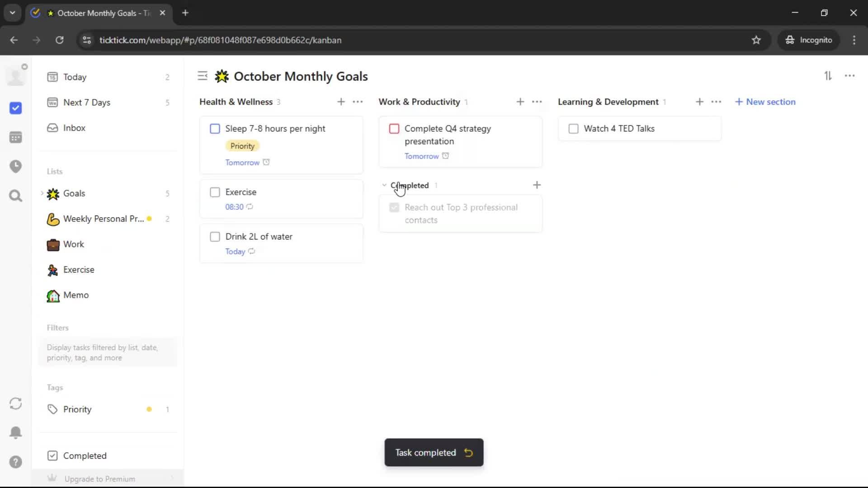Click Upgrade to Premium
This screenshot has height=488, width=868.
(99, 479)
